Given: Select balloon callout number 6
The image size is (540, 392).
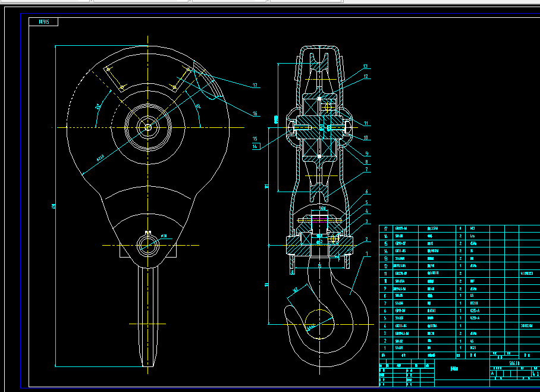Looking at the screenshot, I should coord(366,191).
